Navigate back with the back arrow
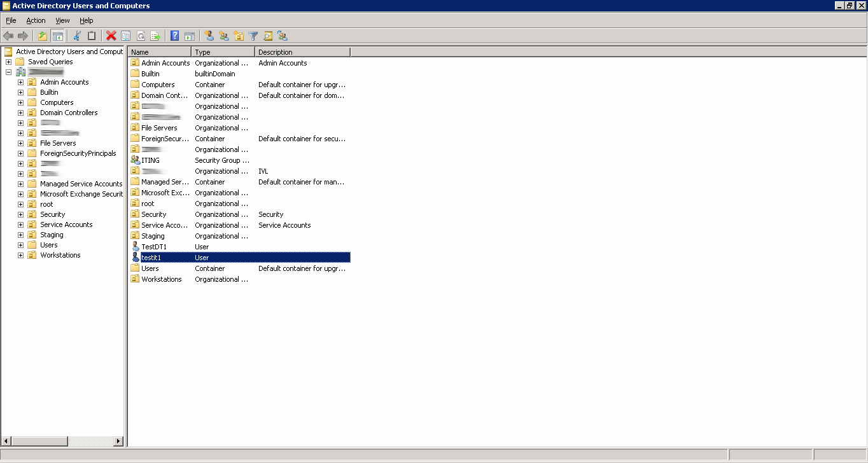 8,36
